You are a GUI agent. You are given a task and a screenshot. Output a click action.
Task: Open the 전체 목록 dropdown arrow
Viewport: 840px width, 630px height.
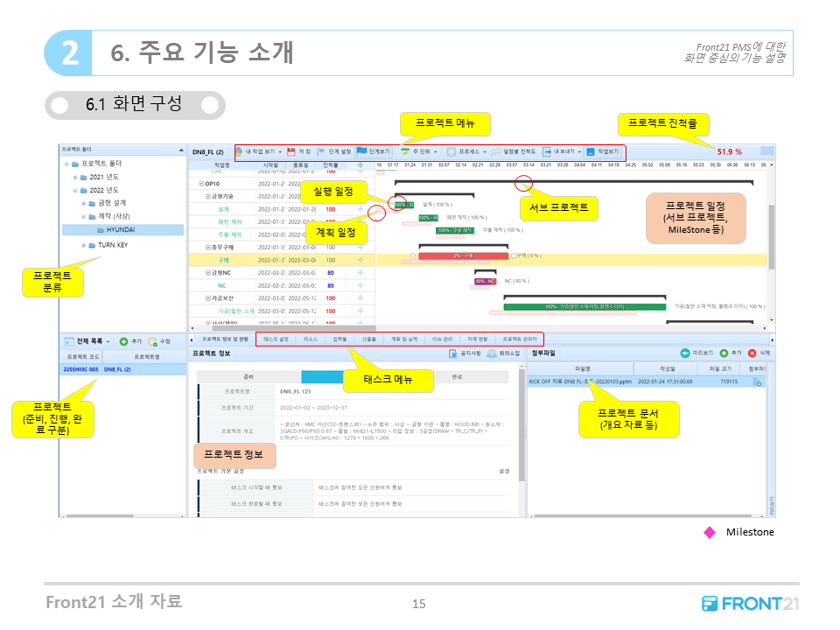click(x=108, y=342)
